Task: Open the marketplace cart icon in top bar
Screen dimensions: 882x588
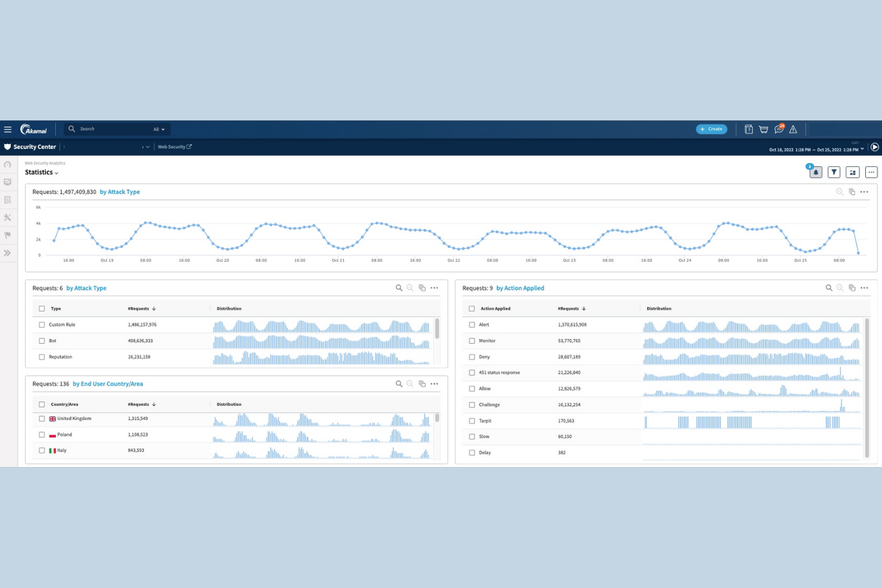Action: (763, 129)
